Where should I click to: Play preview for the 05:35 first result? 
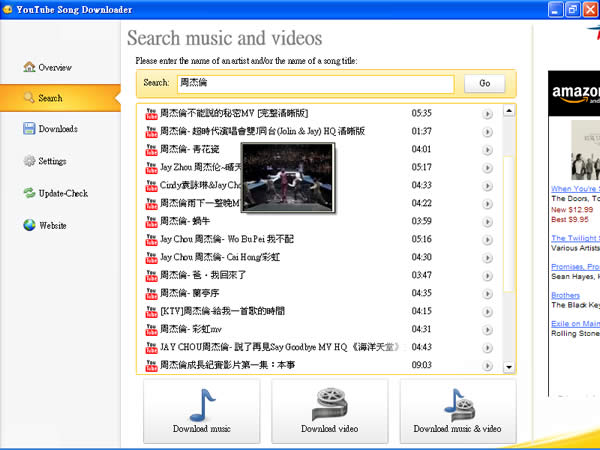(488, 114)
